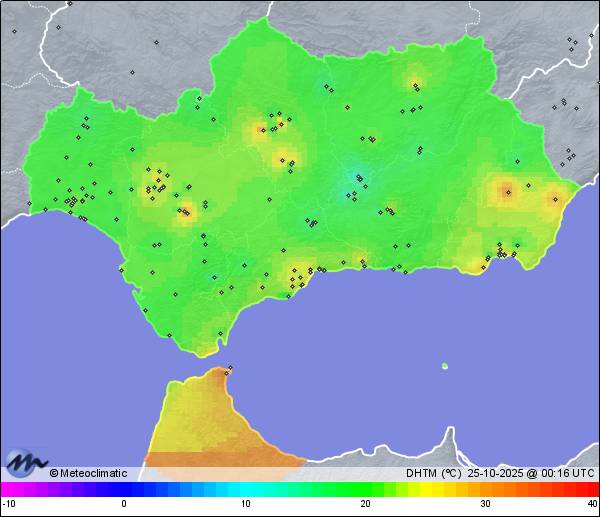Viewport: 600px width, 517px height.
Task: Click the 00:16 UTC time text
Action: pyautogui.click(x=569, y=474)
